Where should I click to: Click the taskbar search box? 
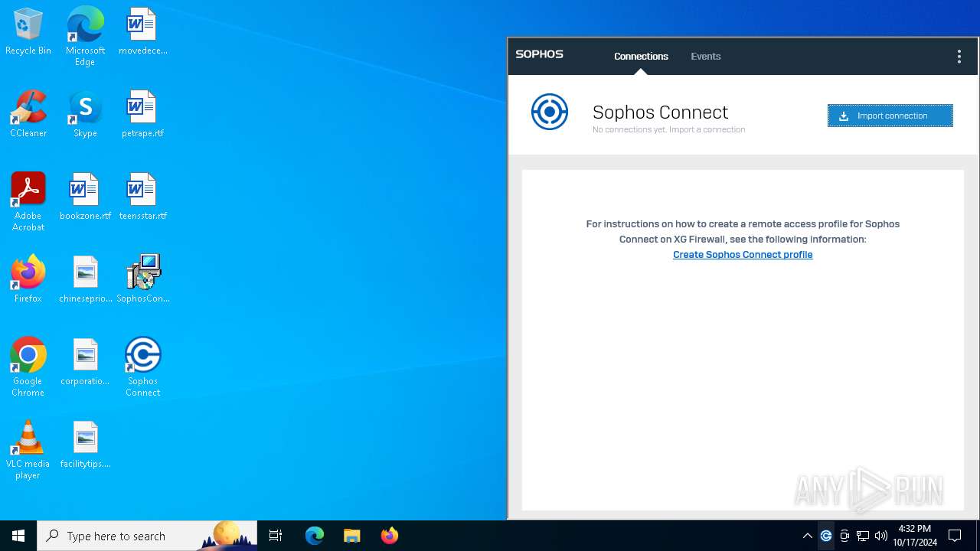tap(147, 536)
